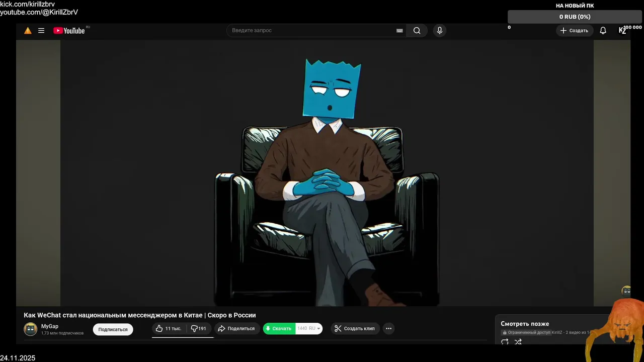Click the donation goal bar 0 RUB (0%)
Image resolution: width=644 pixels, height=362 pixels.
575,17
